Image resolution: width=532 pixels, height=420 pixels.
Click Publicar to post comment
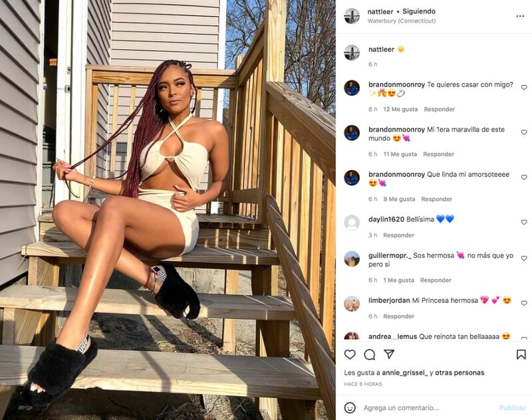pos(512,408)
